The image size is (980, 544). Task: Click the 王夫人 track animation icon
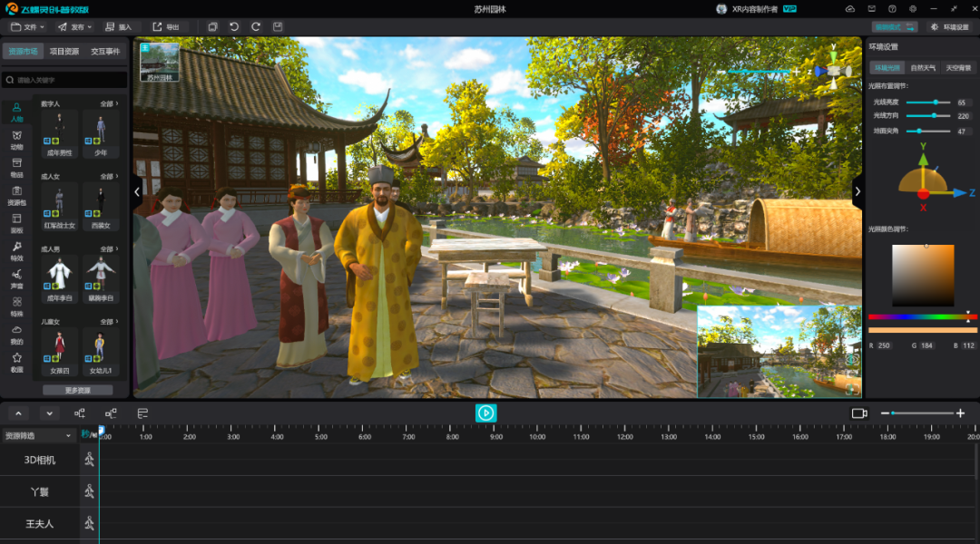pos(89,523)
